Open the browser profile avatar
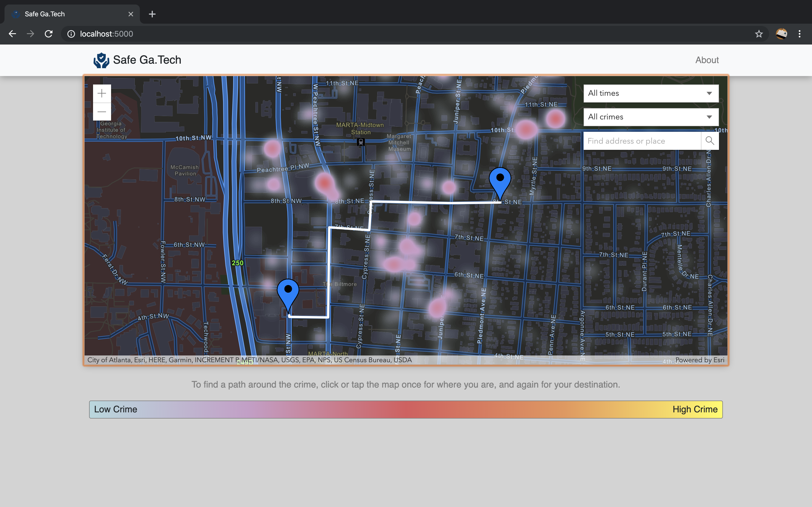 (x=781, y=34)
